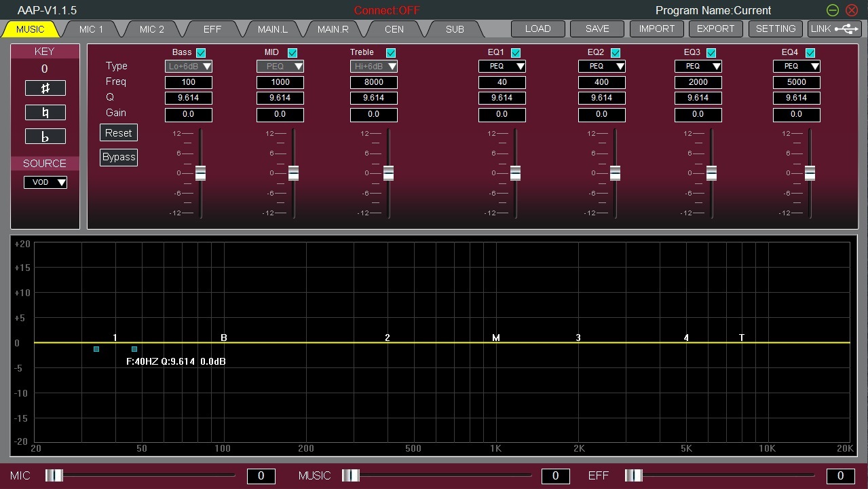Disable the Bass band checkbox

click(201, 53)
